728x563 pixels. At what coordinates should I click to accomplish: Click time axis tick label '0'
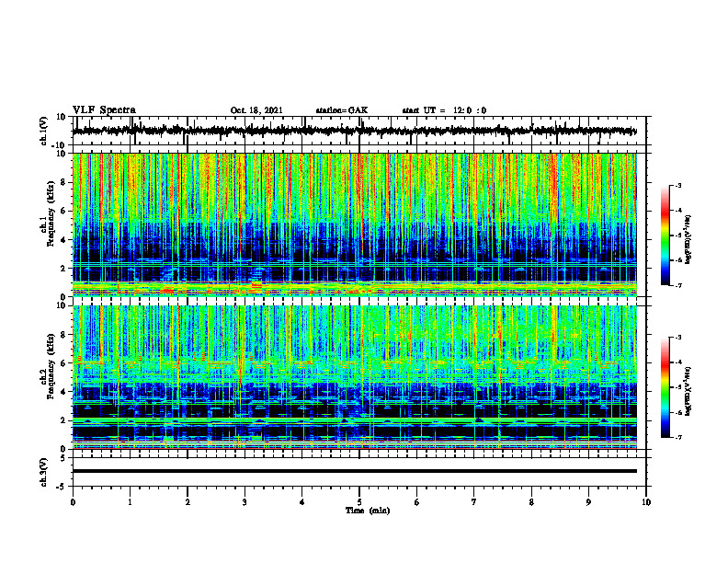tap(73, 502)
